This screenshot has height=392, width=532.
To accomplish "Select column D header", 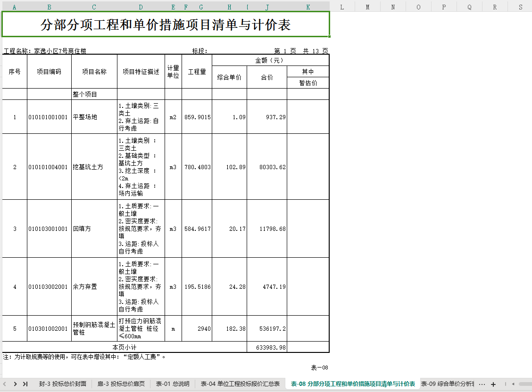I will (141, 7).
